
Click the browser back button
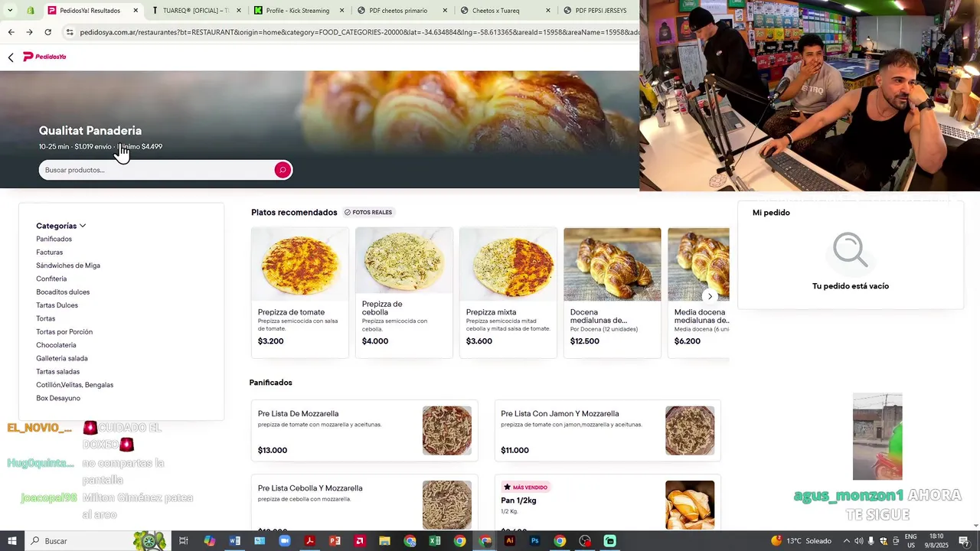(x=11, y=32)
